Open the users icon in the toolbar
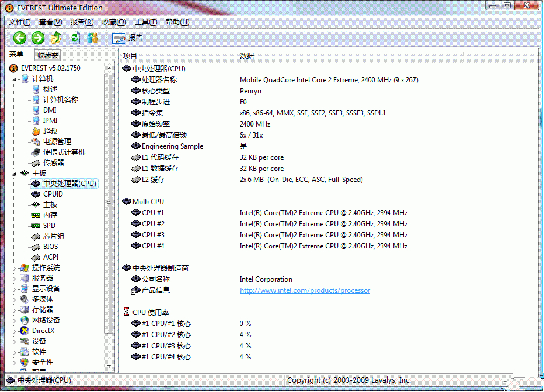Viewport: 544px width, 392px height. coord(93,38)
